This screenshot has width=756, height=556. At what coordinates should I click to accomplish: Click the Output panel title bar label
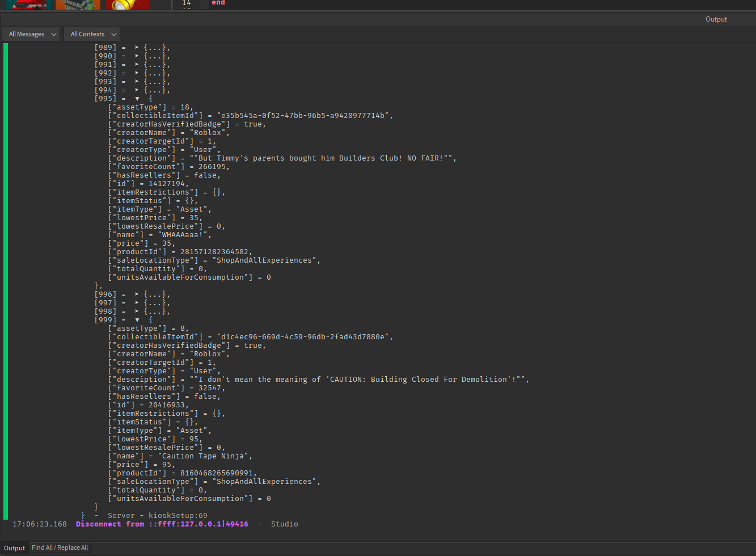(716, 19)
